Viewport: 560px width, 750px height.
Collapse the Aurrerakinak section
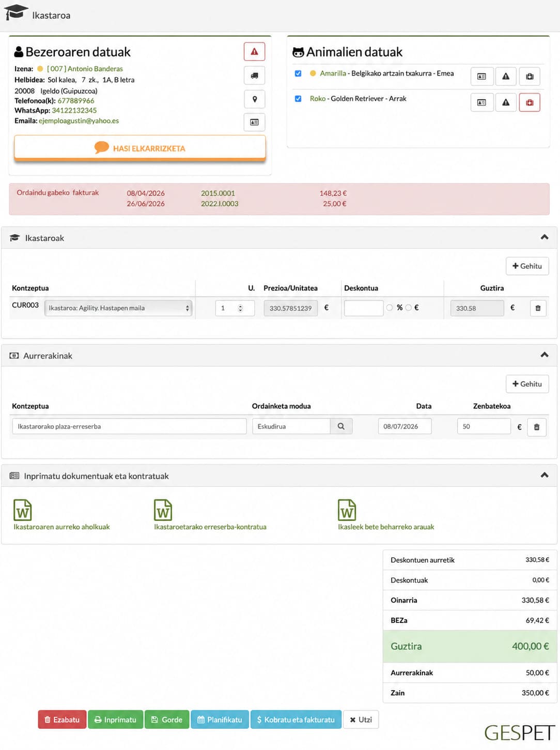[544, 355]
